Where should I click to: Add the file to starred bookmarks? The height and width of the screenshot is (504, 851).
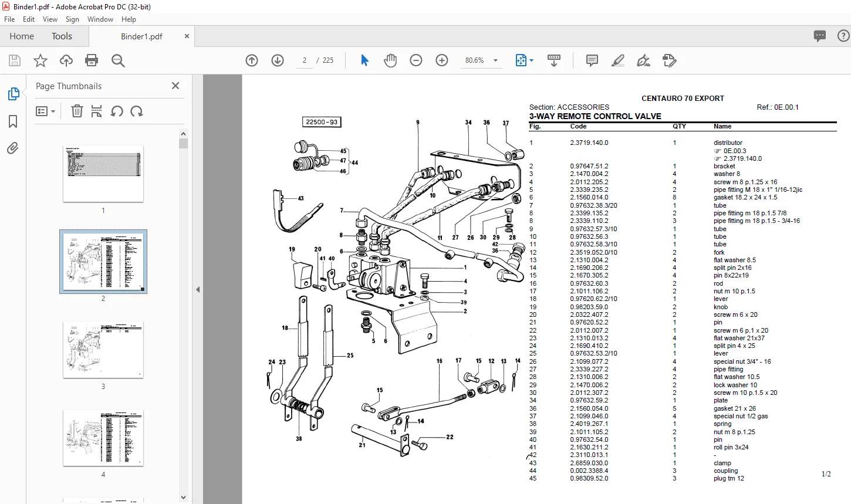[x=40, y=60]
